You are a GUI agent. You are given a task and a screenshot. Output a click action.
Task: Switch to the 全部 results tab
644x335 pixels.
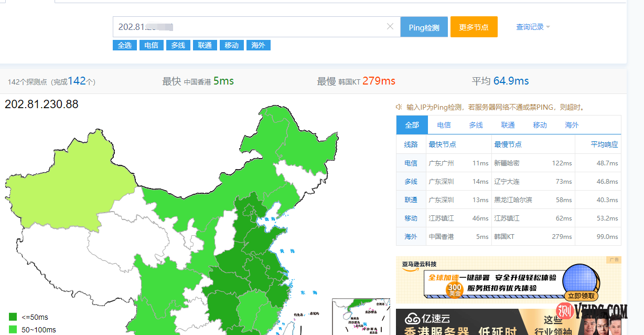[x=412, y=125]
